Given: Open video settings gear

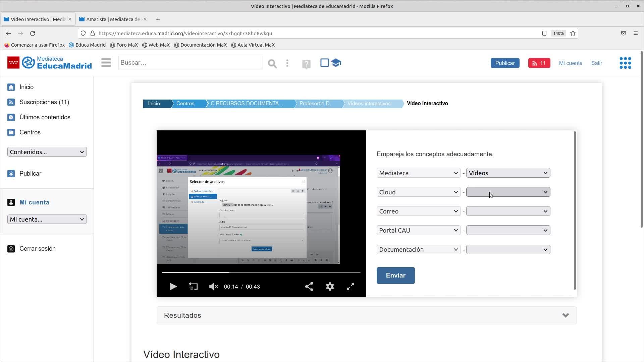Looking at the screenshot, I should tap(330, 287).
